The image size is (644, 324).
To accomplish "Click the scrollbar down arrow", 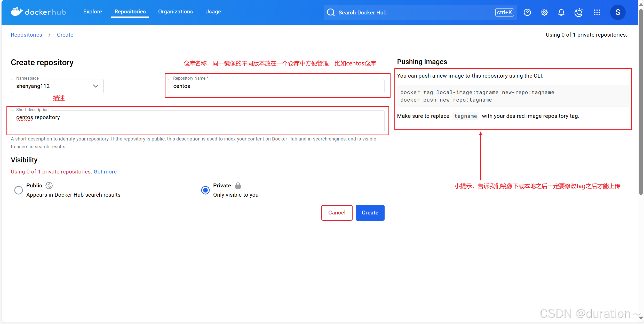I will (641, 318).
